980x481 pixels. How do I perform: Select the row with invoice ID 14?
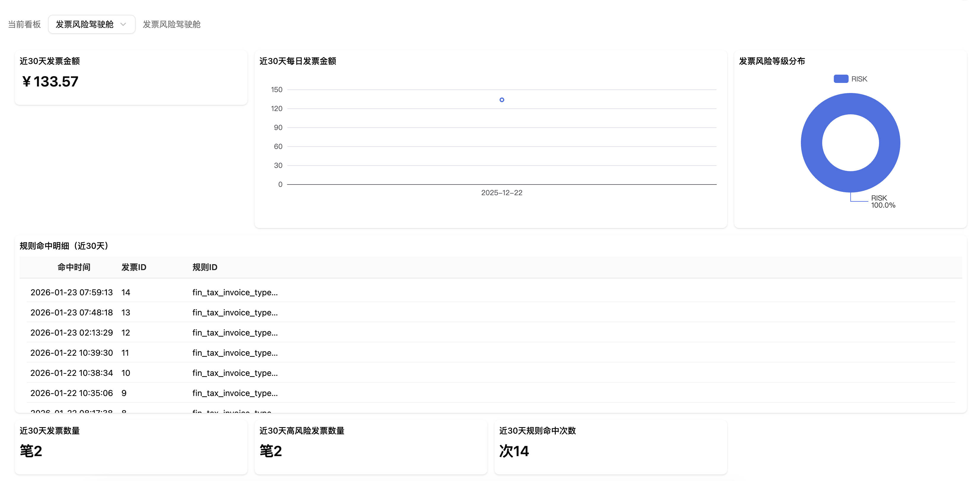click(126, 292)
